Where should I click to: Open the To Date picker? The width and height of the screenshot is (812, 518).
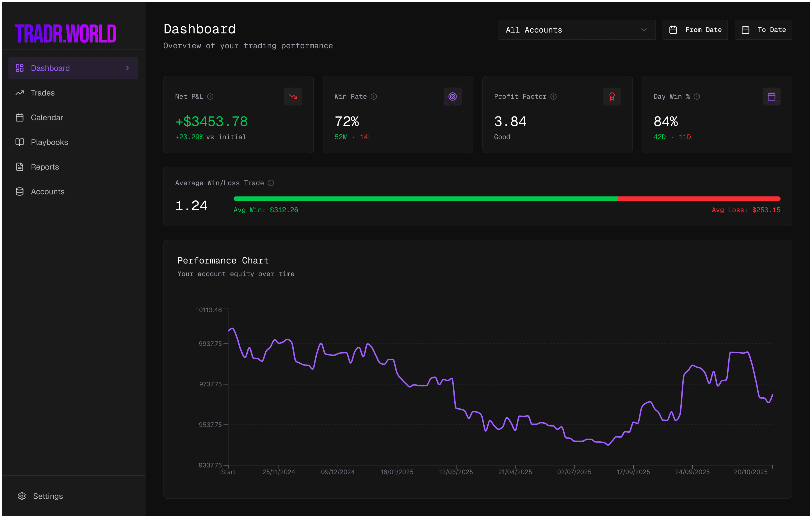coord(763,30)
